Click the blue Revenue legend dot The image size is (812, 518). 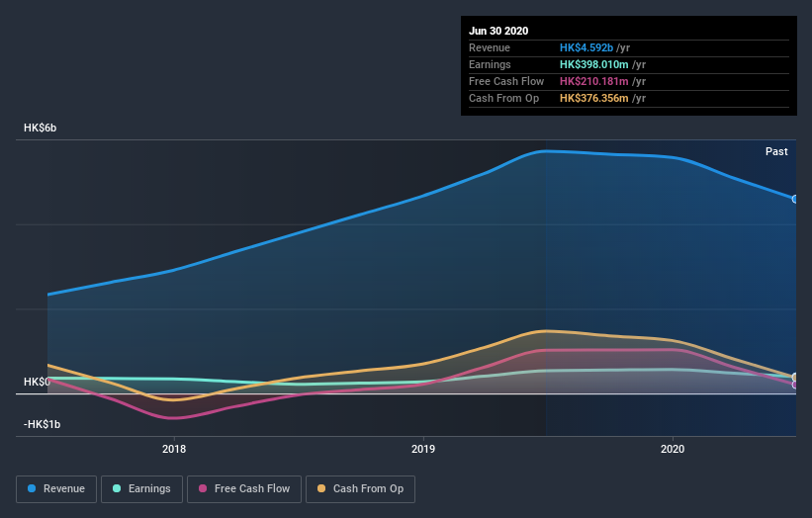[32, 488]
